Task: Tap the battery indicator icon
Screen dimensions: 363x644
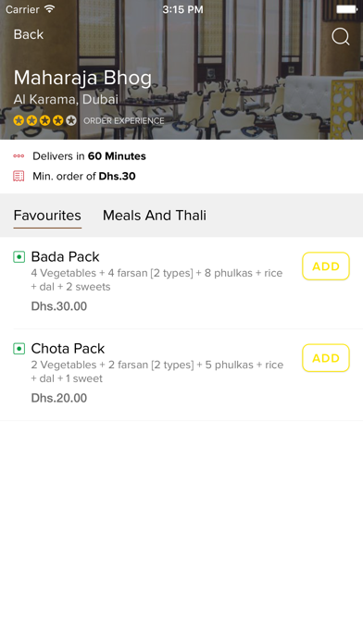Action: coord(346,9)
